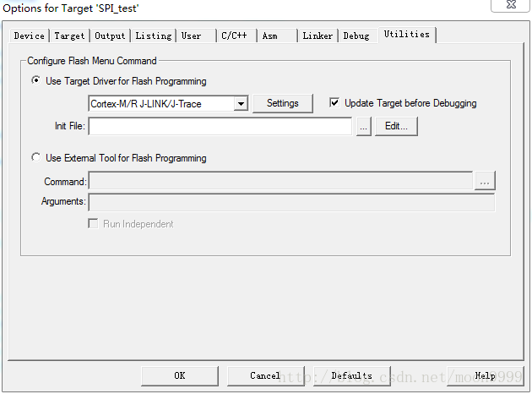Close the Options for Target dialog
This screenshot has width=532, height=394.
coord(511,5)
